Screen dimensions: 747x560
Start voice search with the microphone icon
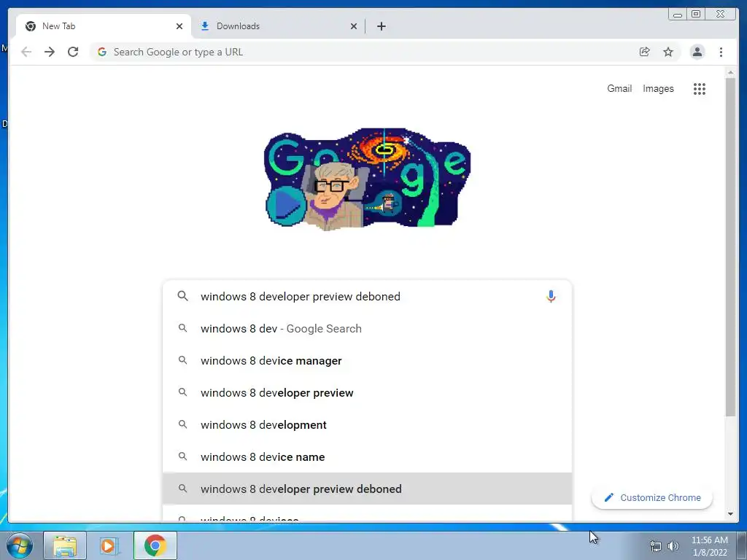point(551,296)
